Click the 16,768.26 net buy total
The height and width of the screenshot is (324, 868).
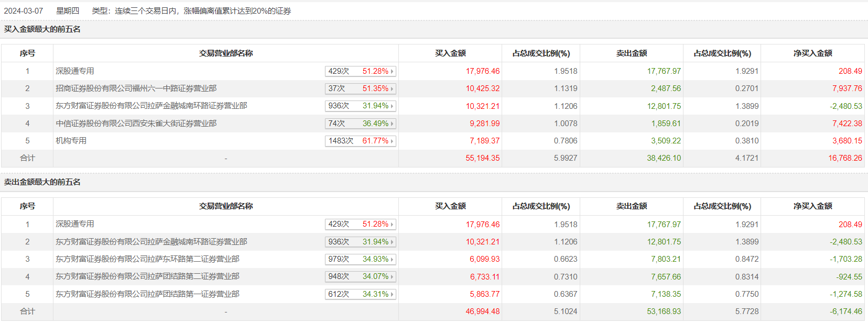click(845, 158)
